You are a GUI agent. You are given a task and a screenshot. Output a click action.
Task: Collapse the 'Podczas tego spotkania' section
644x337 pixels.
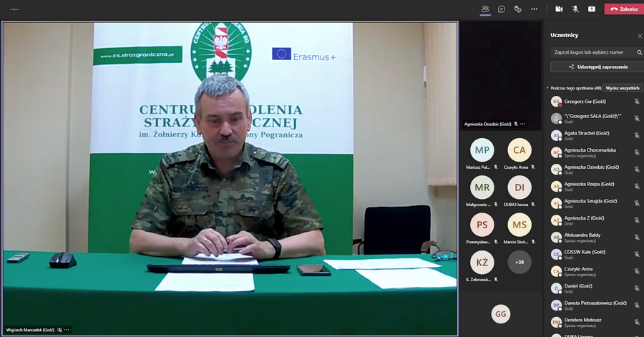[547, 88]
